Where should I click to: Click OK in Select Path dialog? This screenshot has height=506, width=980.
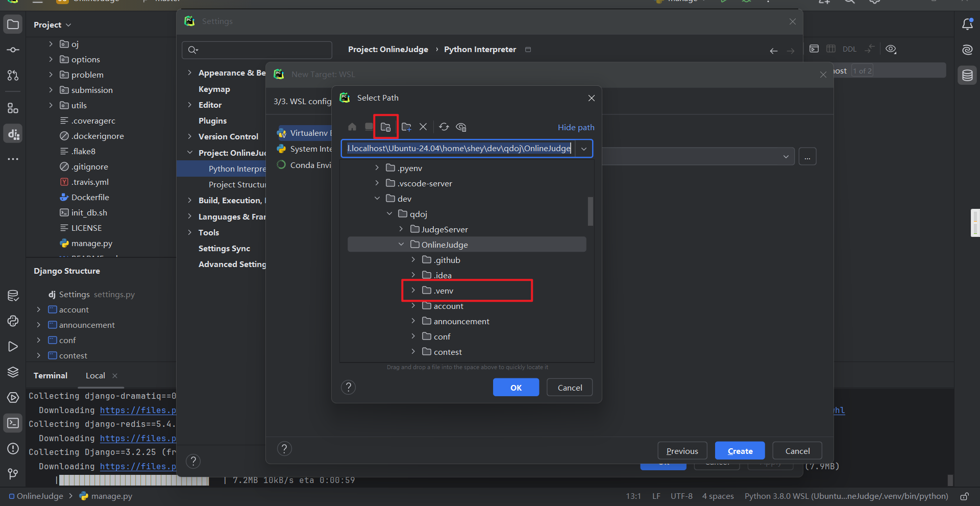pyautogui.click(x=516, y=388)
